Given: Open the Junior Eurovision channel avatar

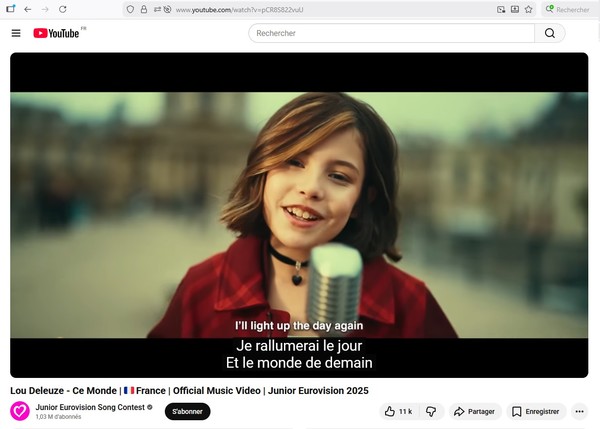Looking at the screenshot, I should 20,411.
